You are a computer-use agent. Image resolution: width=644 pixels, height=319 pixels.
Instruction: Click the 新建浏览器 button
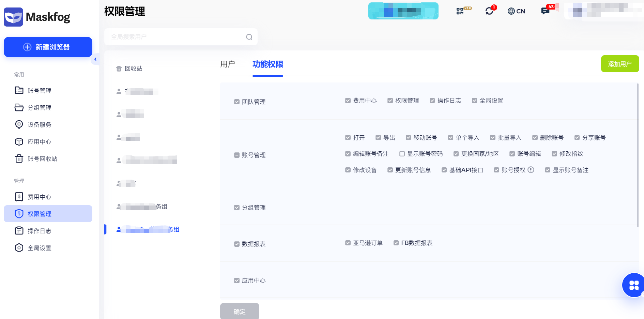click(48, 47)
